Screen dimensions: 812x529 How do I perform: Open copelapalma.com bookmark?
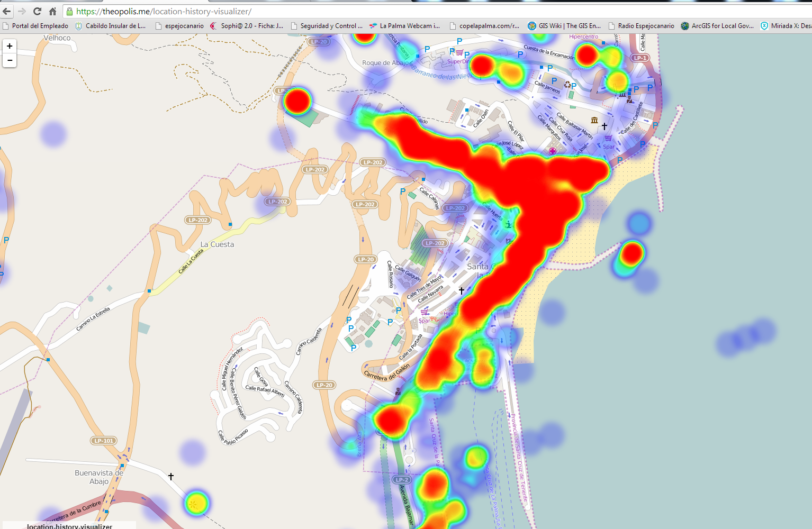pos(484,26)
